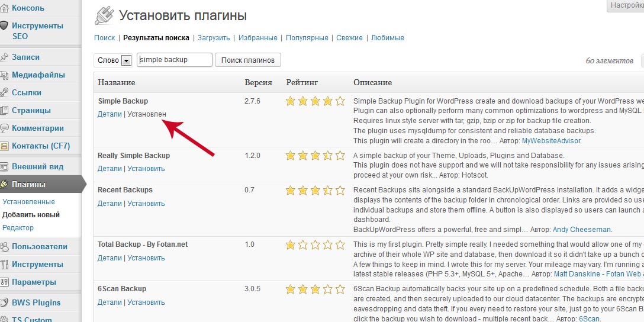Screen dimensions: 644x322
Task: Install the 6Scan Backup plugin
Action: (146, 302)
